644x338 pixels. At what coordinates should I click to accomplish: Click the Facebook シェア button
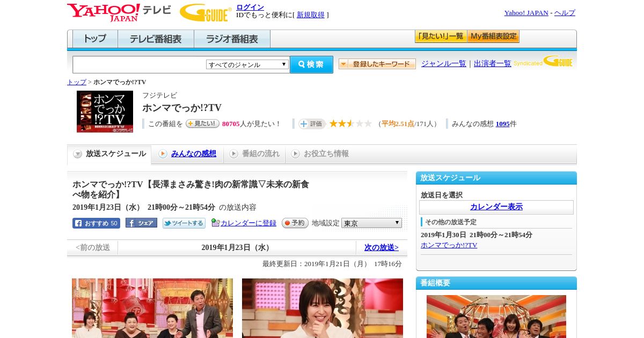(141, 223)
